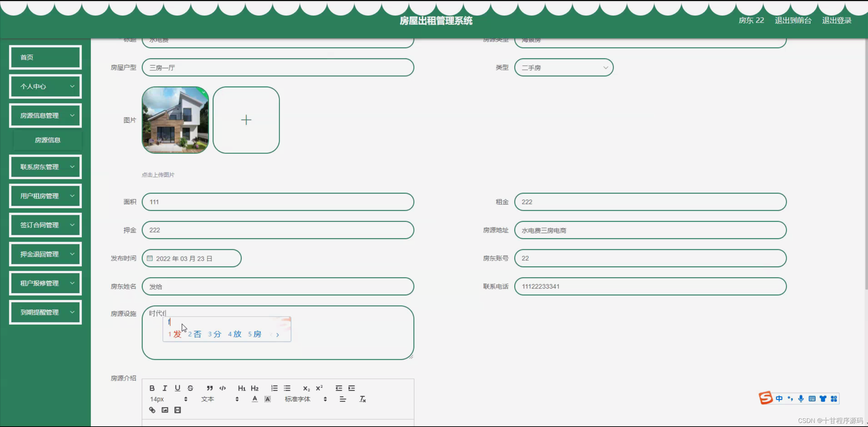Clear text formatting with the Tx icon
The image size is (868, 427).
[362, 399]
